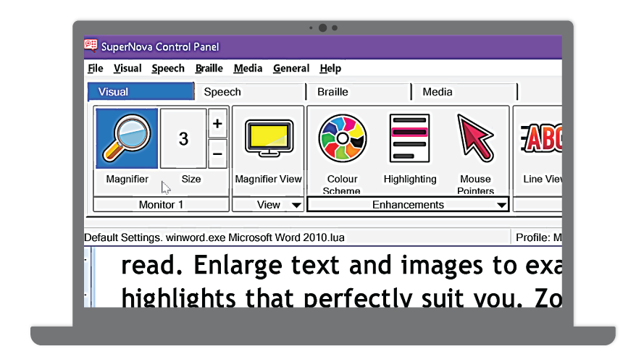Decrease magnifier size with minus button

[217, 154]
